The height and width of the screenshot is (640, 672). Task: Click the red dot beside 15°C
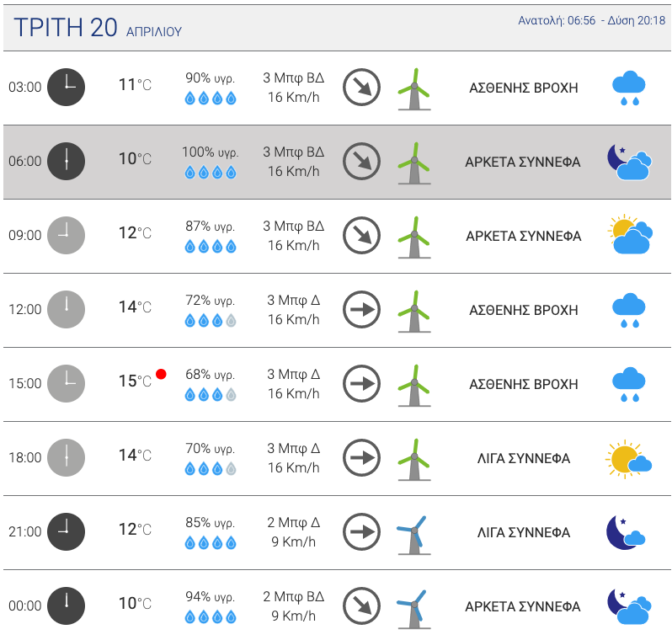click(161, 374)
